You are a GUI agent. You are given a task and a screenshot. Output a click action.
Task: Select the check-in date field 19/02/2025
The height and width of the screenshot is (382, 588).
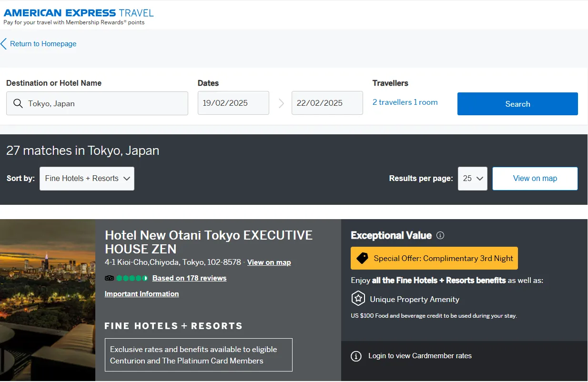pos(233,103)
